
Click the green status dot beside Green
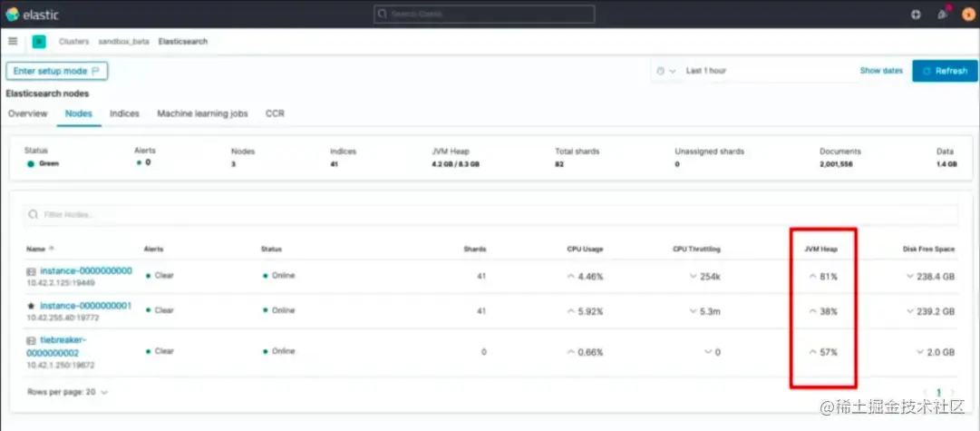(x=31, y=163)
